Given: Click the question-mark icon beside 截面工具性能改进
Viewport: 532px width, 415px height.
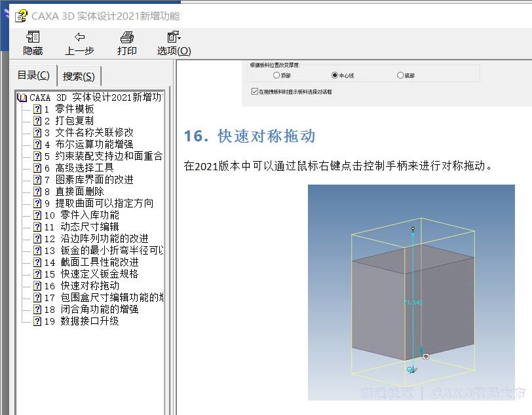Looking at the screenshot, I should pos(37,262).
